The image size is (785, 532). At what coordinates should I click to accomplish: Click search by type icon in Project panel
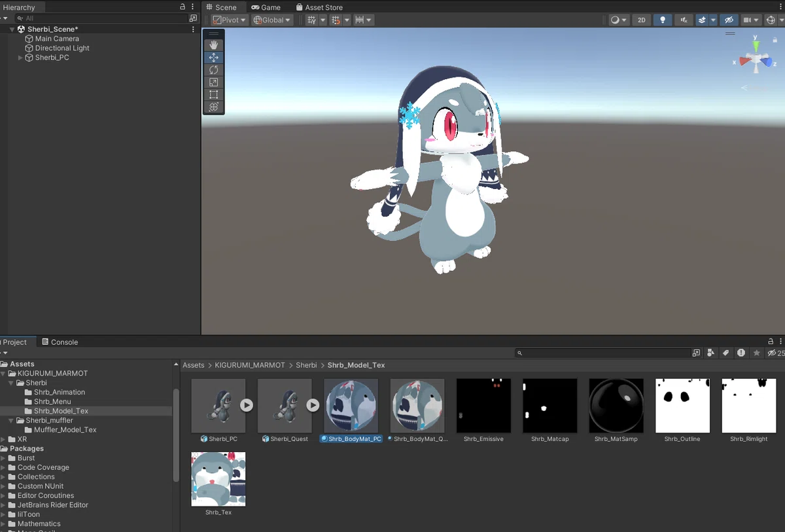click(710, 353)
